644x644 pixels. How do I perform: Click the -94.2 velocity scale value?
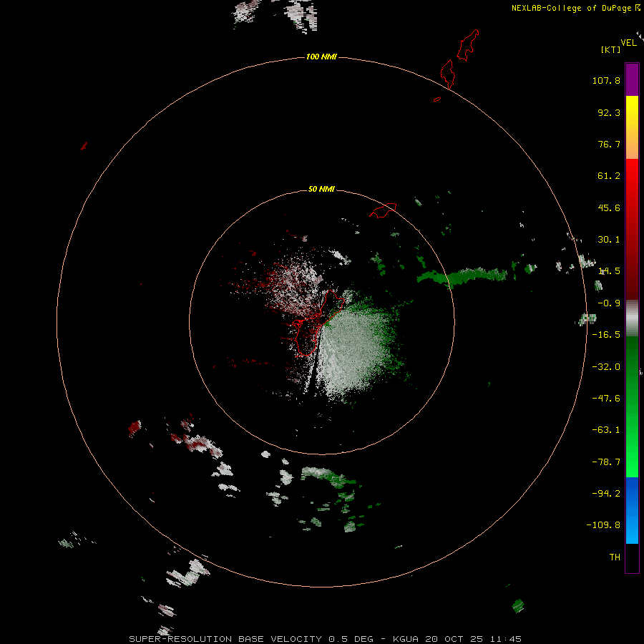click(x=606, y=493)
